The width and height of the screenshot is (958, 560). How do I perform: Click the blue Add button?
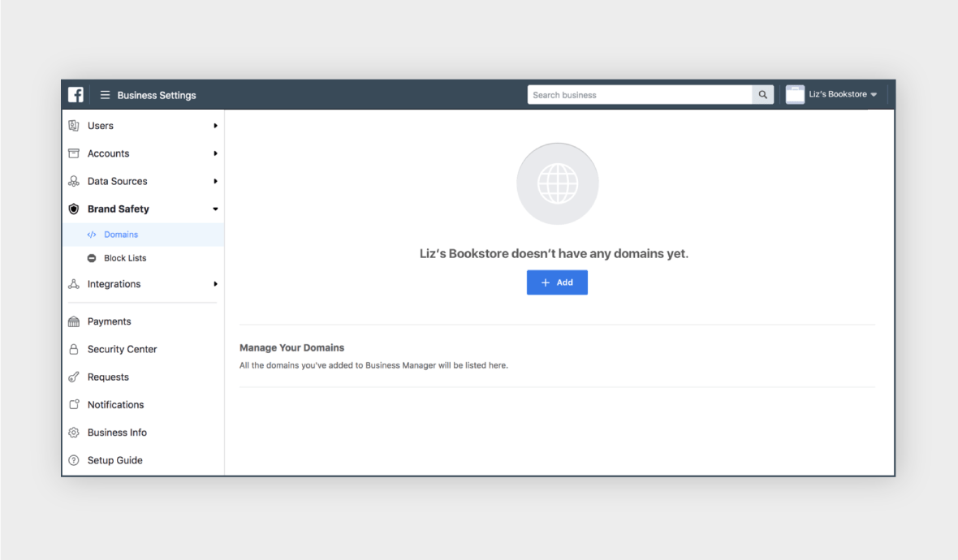[x=557, y=282]
